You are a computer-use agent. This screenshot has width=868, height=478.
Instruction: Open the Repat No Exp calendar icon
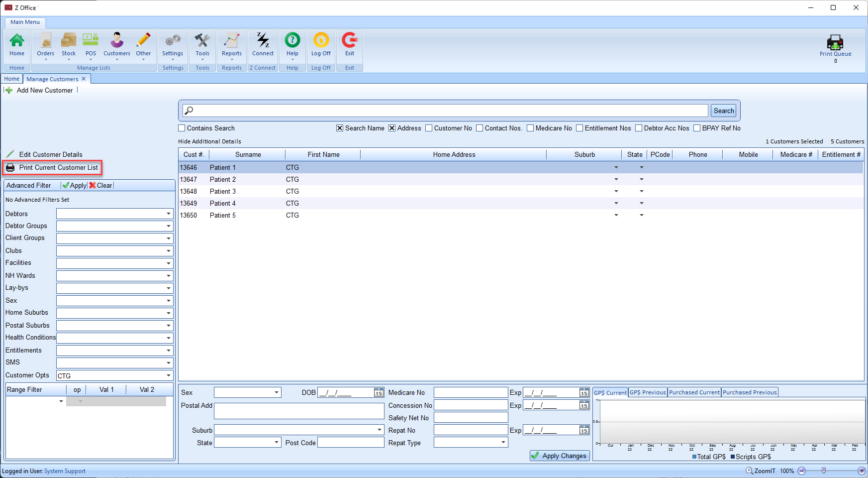[584, 430]
